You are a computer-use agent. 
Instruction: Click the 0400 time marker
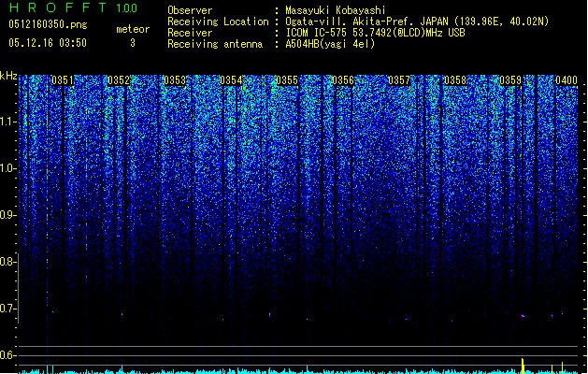(566, 80)
